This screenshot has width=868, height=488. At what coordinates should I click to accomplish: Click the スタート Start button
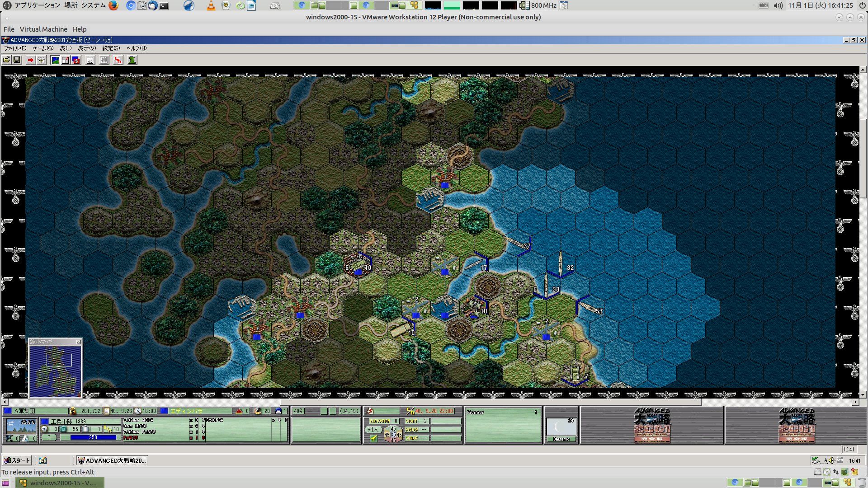(17, 460)
